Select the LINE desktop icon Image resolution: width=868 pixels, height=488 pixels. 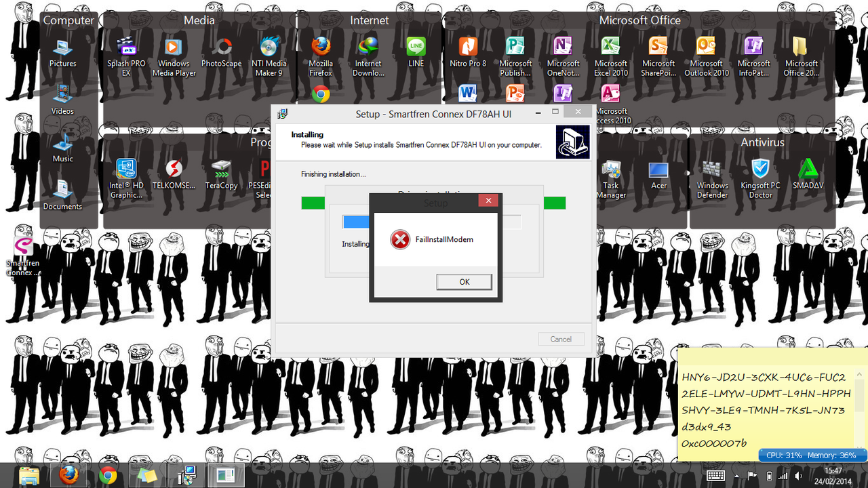click(x=416, y=53)
